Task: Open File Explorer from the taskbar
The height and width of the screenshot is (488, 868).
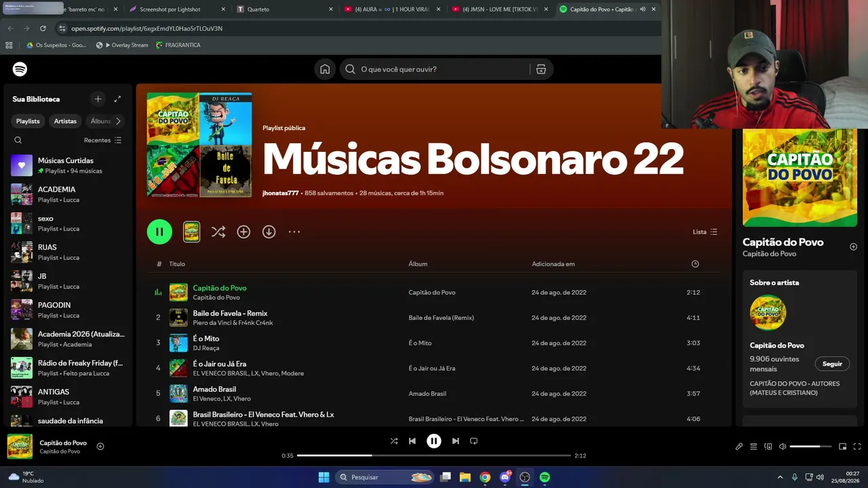Action: [465, 477]
